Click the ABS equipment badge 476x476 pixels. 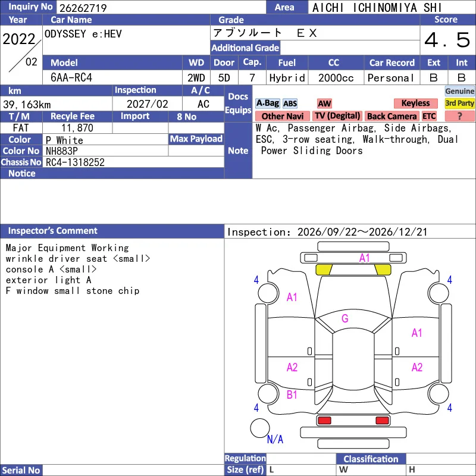point(290,104)
